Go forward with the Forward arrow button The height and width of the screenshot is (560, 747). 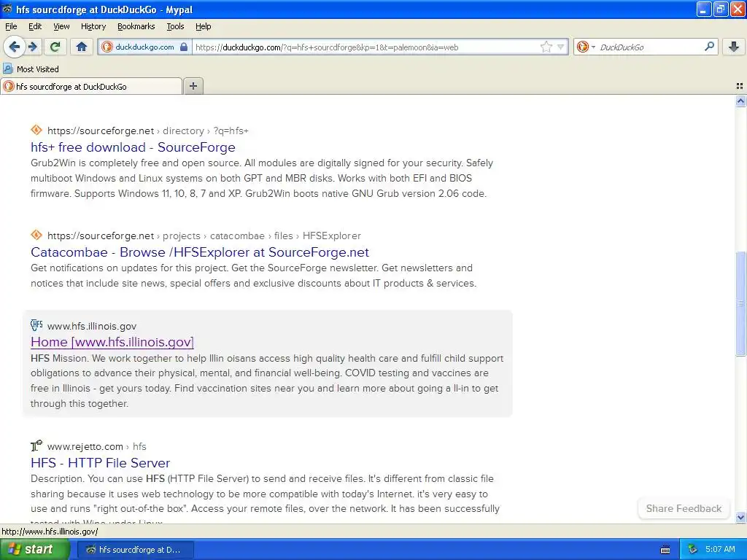[x=33, y=47]
